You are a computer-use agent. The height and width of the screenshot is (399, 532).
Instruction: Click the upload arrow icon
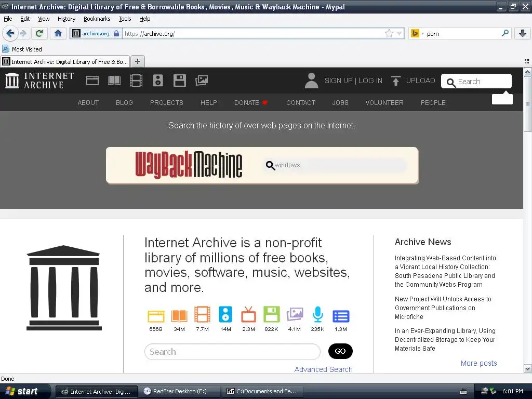(395, 81)
